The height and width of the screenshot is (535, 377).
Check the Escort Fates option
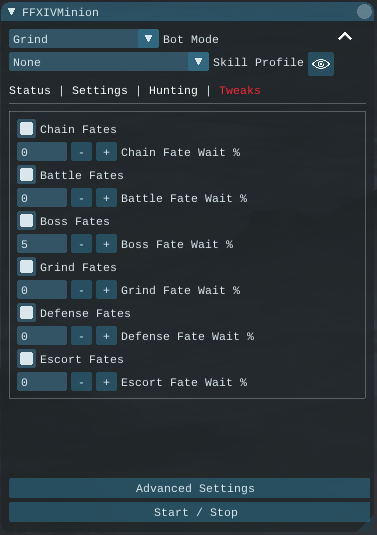point(27,359)
